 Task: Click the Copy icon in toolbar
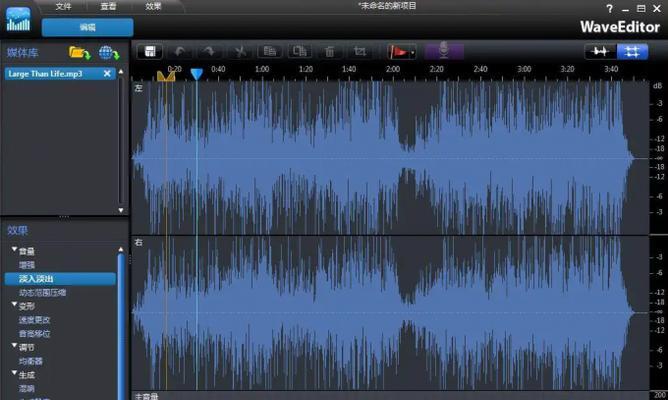click(270, 52)
